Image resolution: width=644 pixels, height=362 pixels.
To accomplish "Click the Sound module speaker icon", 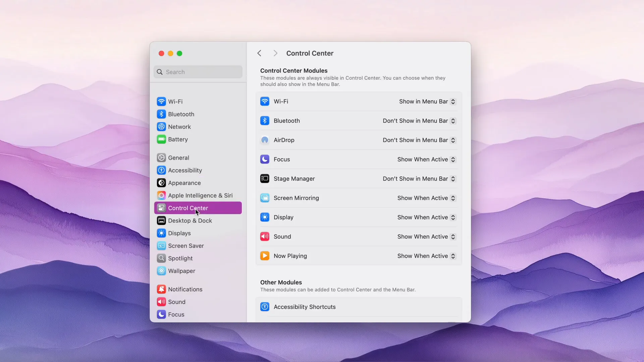I will [265, 237].
